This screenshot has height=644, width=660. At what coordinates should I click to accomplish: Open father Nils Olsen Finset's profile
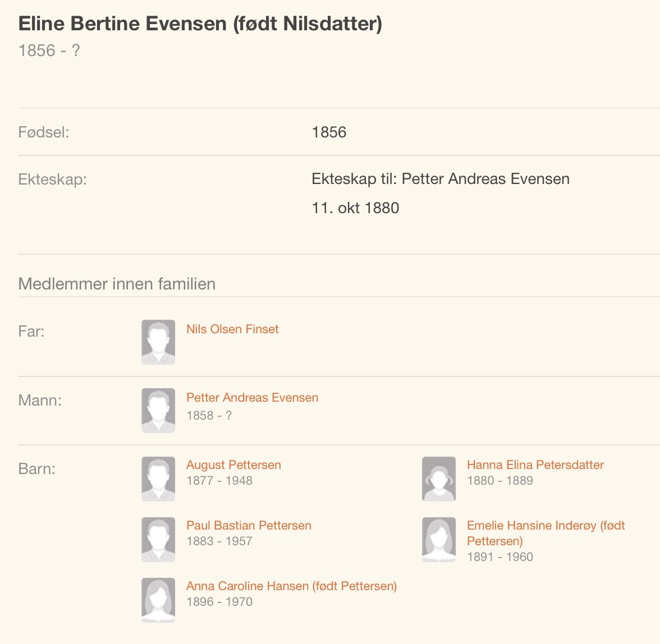tap(232, 329)
